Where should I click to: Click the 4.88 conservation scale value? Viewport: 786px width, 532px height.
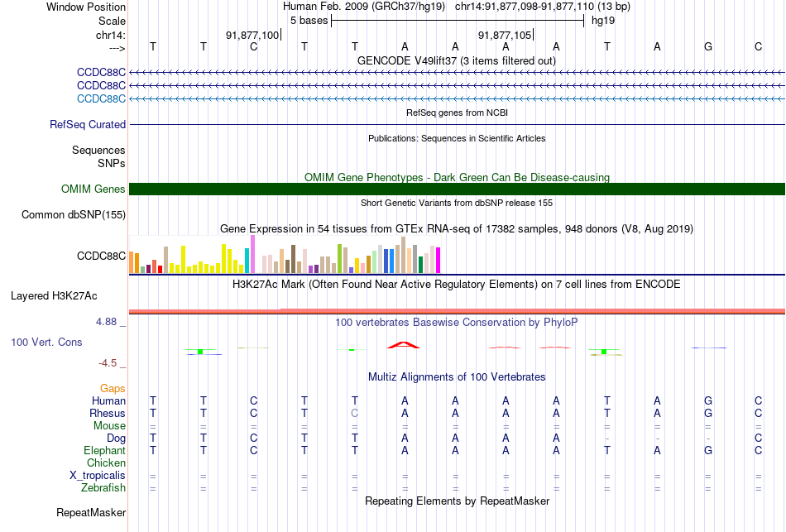coord(106,322)
